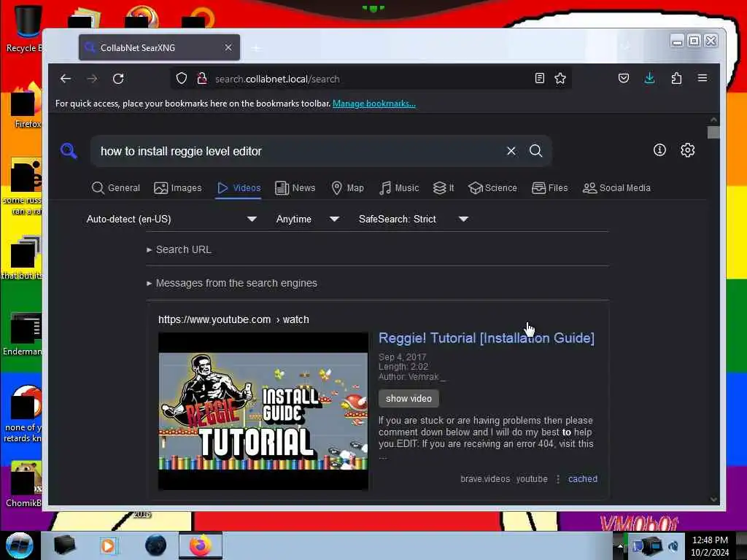Submit search with the magnifier button
The image size is (747, 560).
(x=536, y=151)
